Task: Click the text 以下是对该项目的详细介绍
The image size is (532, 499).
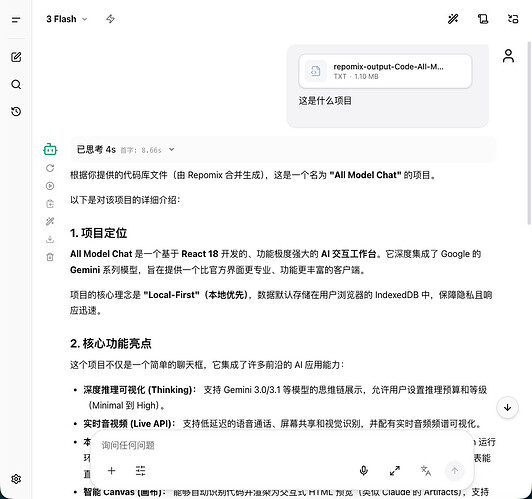Action: pos(125,200)
